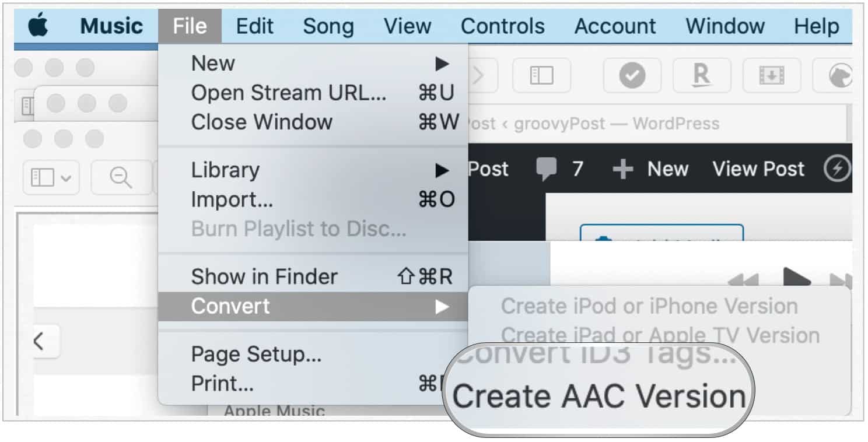Click the checkmark extension icon
Screen dimensions: 868x442
(x=632, y=75)
